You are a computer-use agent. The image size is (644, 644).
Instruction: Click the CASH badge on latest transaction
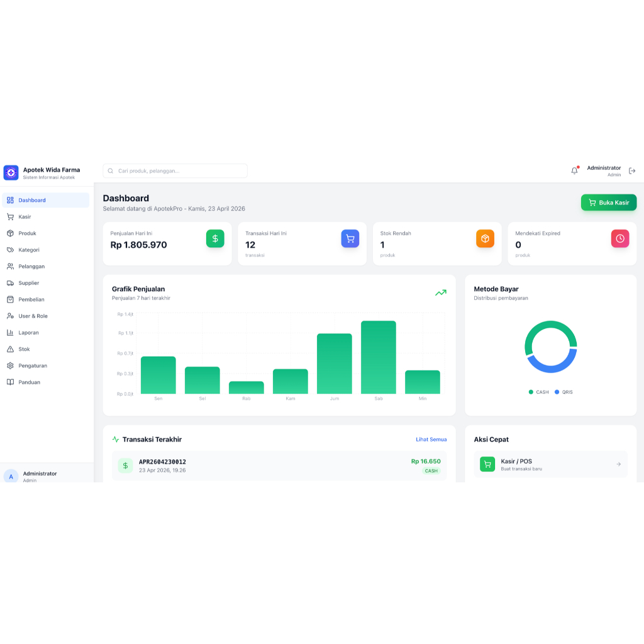pos(431,470)
